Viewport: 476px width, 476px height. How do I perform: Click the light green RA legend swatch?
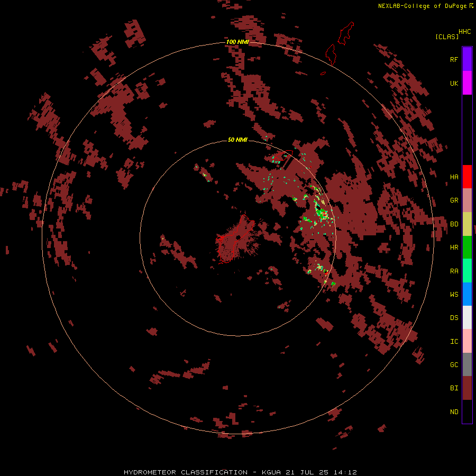point(467,271)
